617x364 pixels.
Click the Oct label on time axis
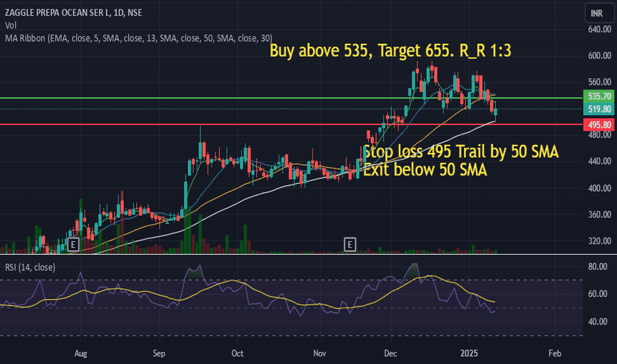coord(237,353)
